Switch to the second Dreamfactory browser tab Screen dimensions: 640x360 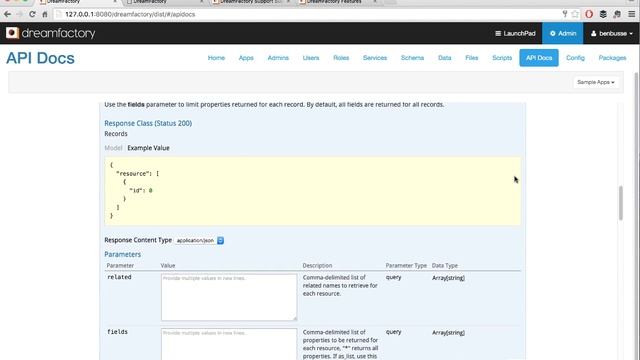pos(164,2)
